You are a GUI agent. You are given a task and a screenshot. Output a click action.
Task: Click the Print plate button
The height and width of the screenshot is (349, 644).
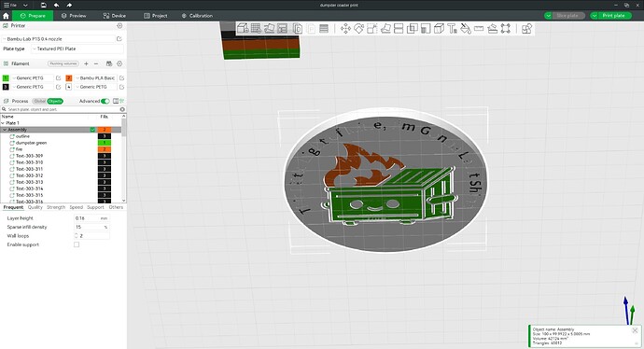(610, 16)
